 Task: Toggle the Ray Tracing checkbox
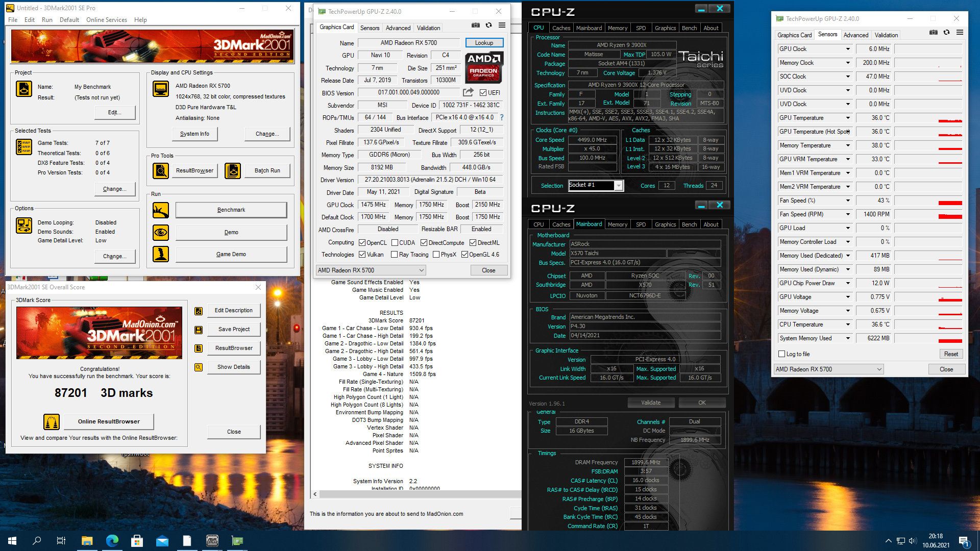pos(394,255)
